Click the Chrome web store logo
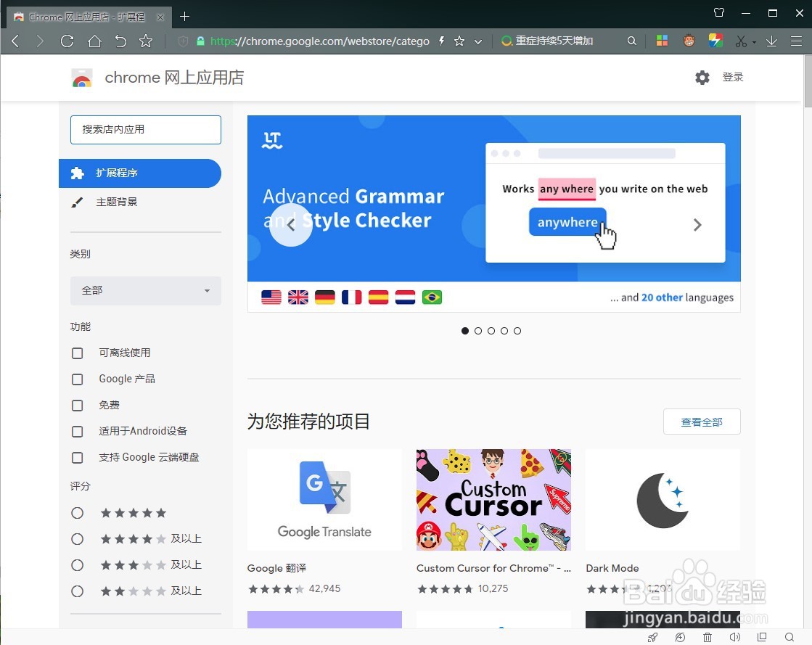This screenshot has width=812, height=645. pos(82,78)
